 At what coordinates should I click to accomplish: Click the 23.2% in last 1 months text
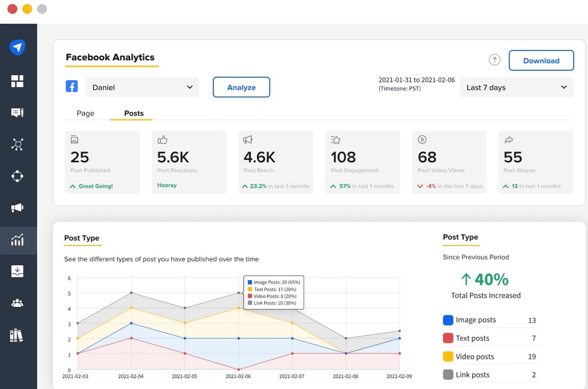coord(280,186)
